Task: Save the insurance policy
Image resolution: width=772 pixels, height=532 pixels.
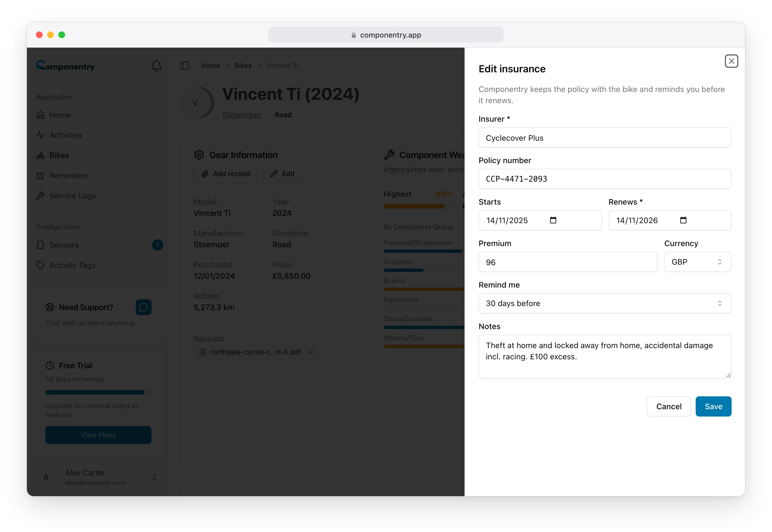Action: click(713, 406)
